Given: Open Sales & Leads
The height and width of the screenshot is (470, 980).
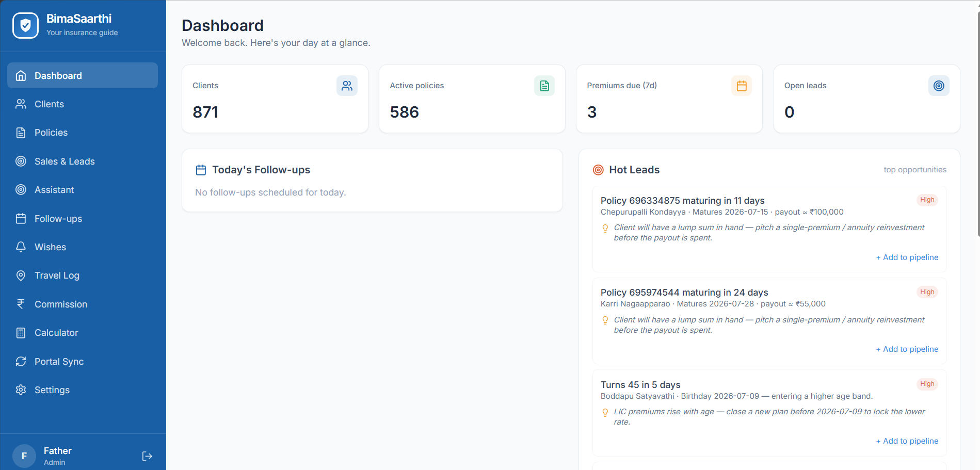Looking at the screenshot, I should click(83, 161).
